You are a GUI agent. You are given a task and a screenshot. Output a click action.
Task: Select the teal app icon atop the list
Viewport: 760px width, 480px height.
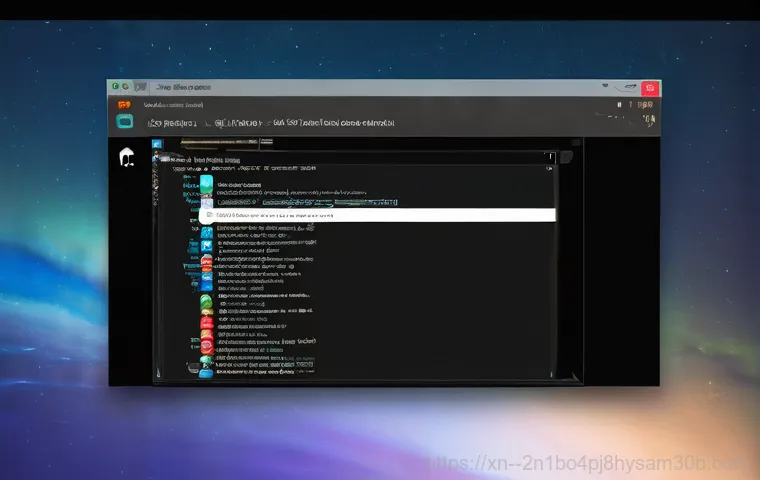tap(206, 184)
